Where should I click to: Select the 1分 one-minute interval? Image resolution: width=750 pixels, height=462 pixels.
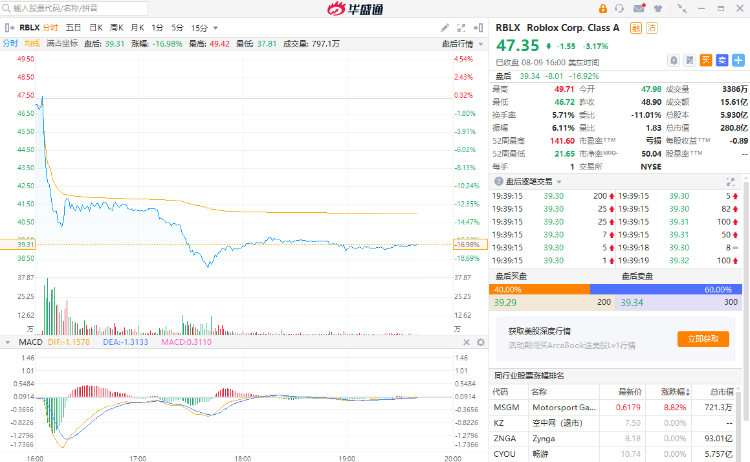157,28
